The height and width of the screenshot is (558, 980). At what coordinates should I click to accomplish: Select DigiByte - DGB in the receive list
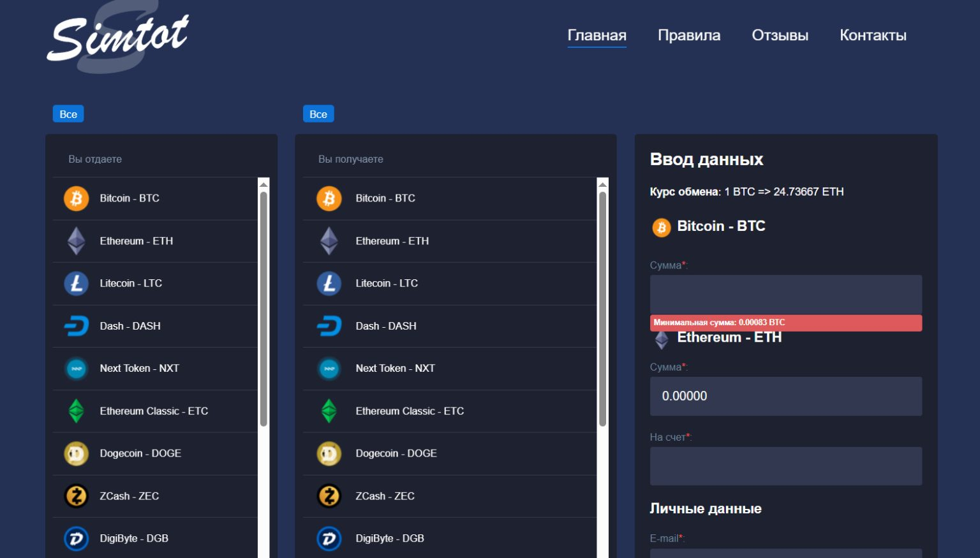click(x=450, y=538)
